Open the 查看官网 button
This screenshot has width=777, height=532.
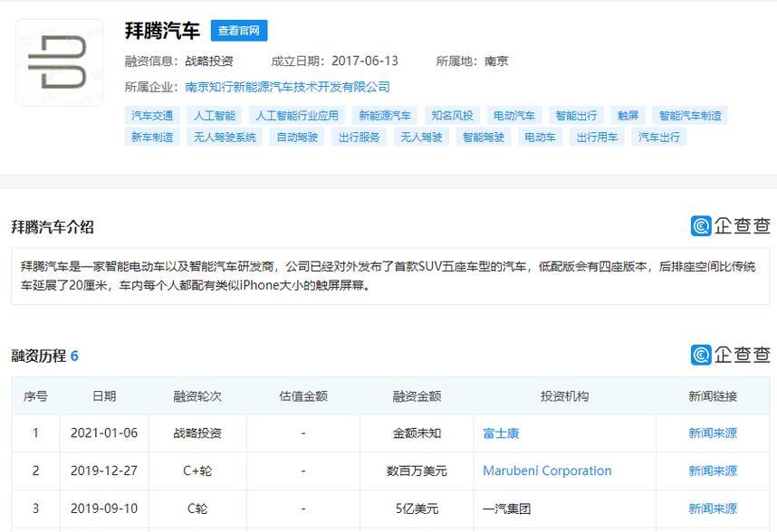(x=239, y=31)
